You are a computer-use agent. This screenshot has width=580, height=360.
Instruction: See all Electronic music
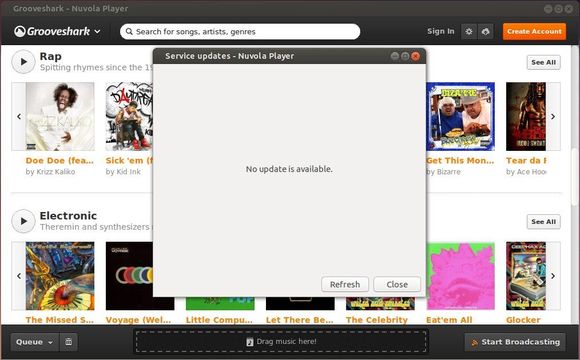(x=543, y=222)
